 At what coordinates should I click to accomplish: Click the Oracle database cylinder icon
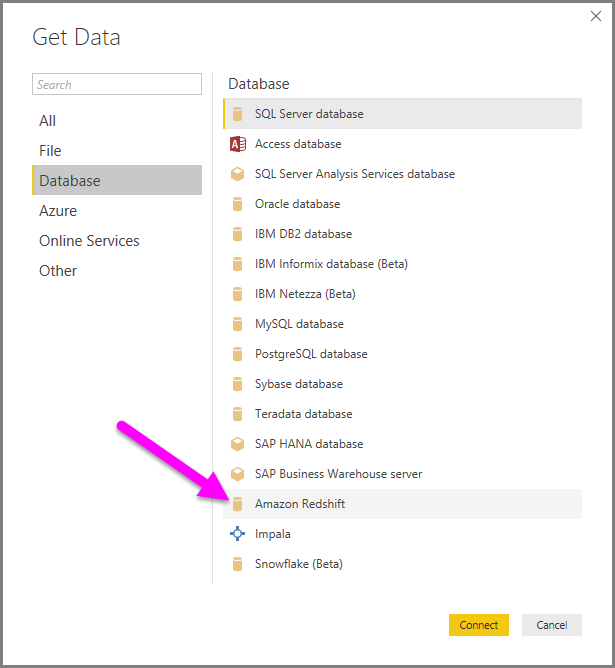[238, 204]
